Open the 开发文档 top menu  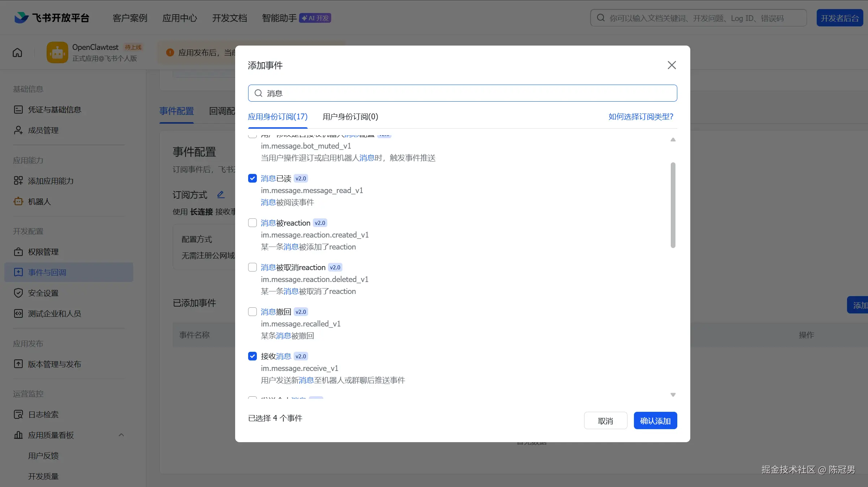[x=229, y=18]
